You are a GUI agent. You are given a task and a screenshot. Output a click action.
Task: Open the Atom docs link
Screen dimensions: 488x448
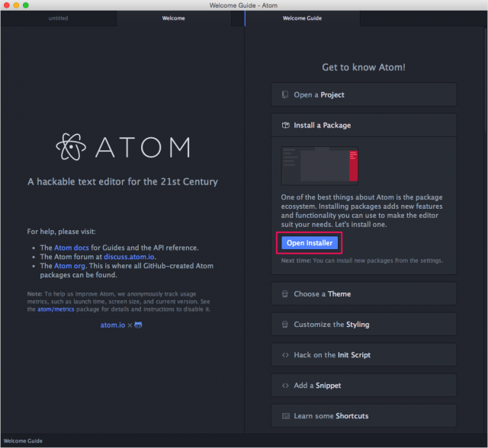pos(72,248)
